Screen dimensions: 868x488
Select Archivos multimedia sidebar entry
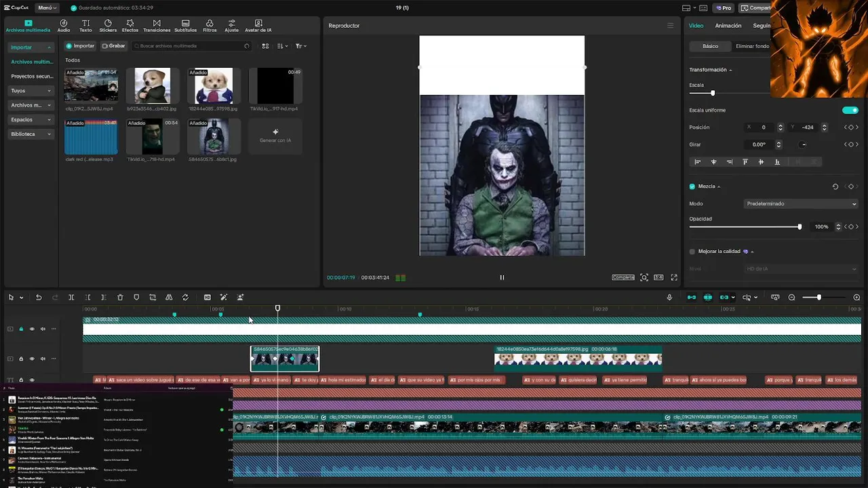click(x=32, y=62)
